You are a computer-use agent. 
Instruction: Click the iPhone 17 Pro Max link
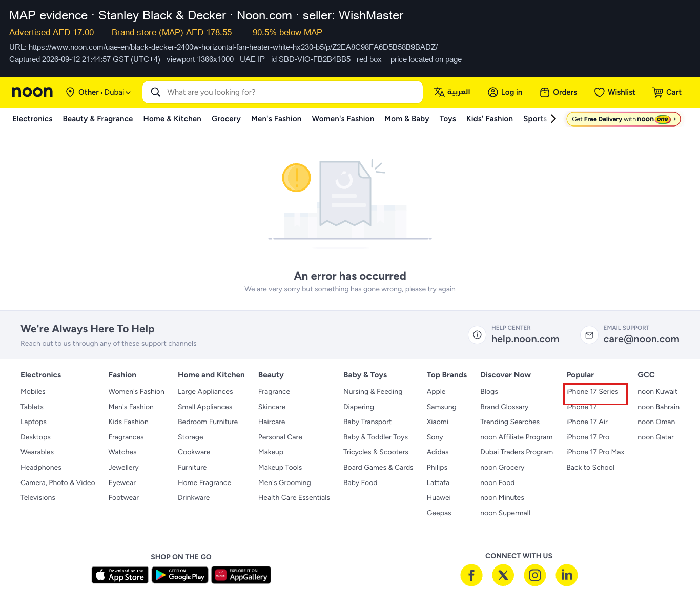coord(595,452)
